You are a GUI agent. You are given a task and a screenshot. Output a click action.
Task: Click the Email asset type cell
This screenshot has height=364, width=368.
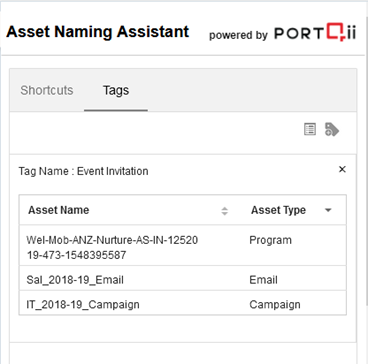click(x=263, y=280)
